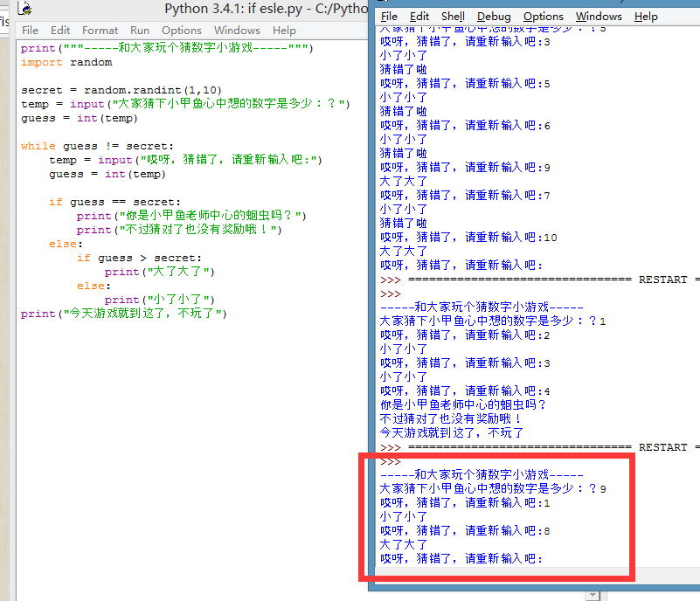
Task: Open the Options menu of the Shell window
Action: point(543,16)
